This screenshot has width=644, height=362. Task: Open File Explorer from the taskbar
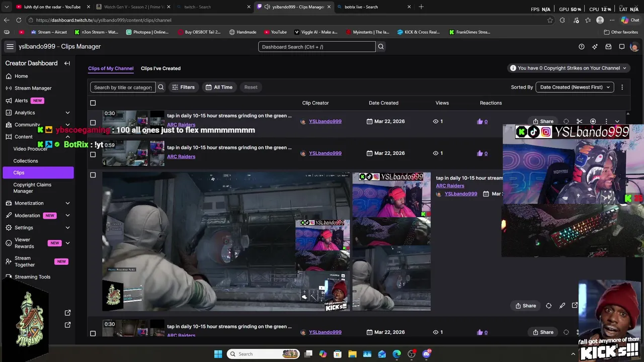click(353, 354)
